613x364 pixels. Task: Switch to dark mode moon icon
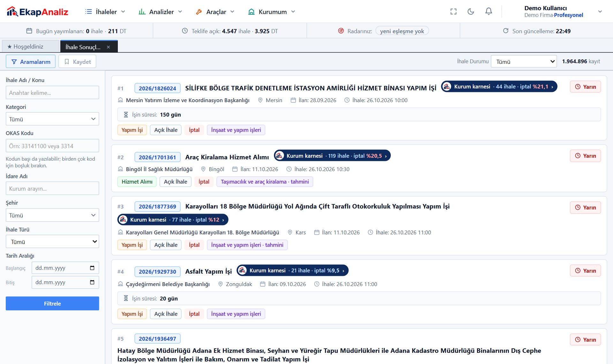click(471, 12)
